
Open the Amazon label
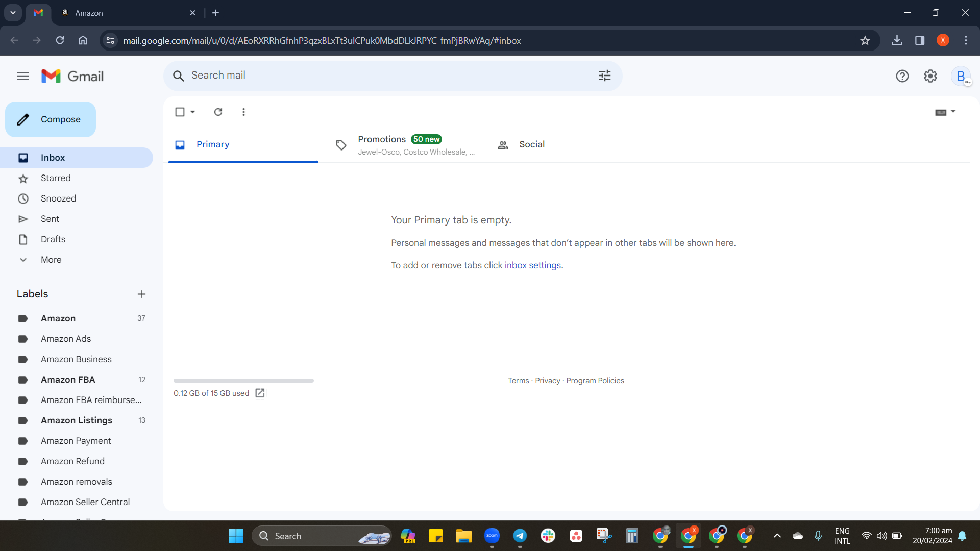click(x=77, y=318)
